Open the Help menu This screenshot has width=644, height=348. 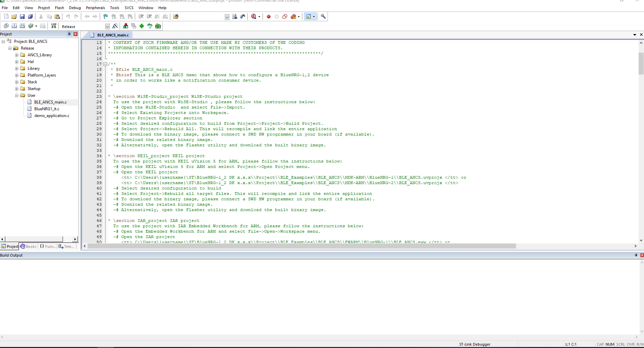point(162,8)
